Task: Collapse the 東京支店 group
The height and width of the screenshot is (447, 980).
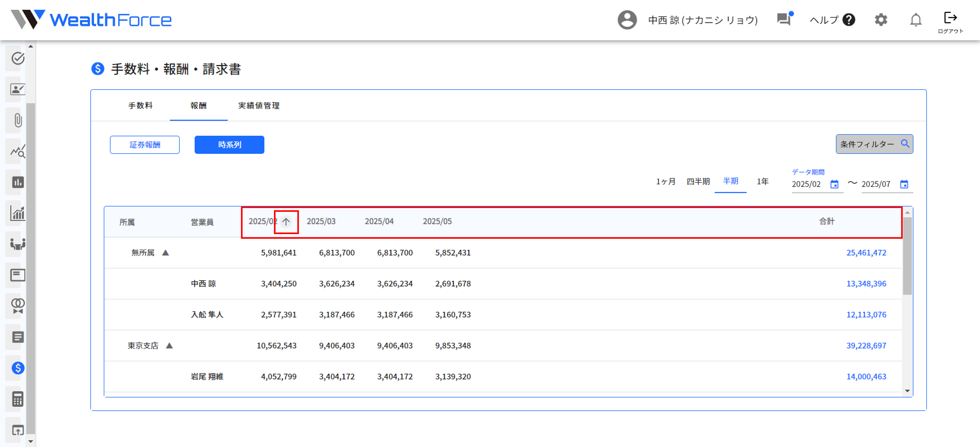Action: [x=170, y=346]
